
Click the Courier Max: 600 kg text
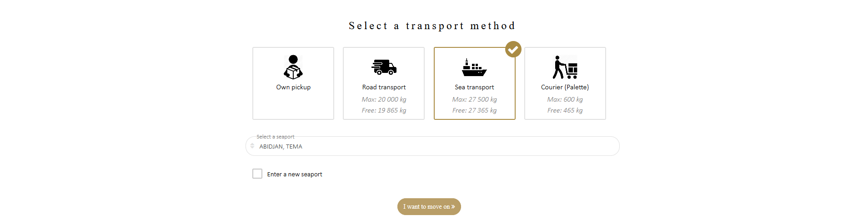pyautogui.click(x=565, y=99)
